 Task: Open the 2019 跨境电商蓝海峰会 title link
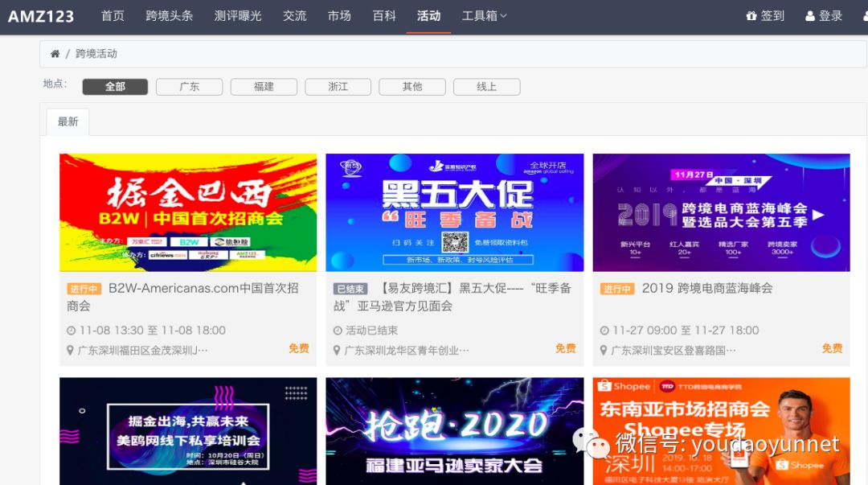pos(707,288)
